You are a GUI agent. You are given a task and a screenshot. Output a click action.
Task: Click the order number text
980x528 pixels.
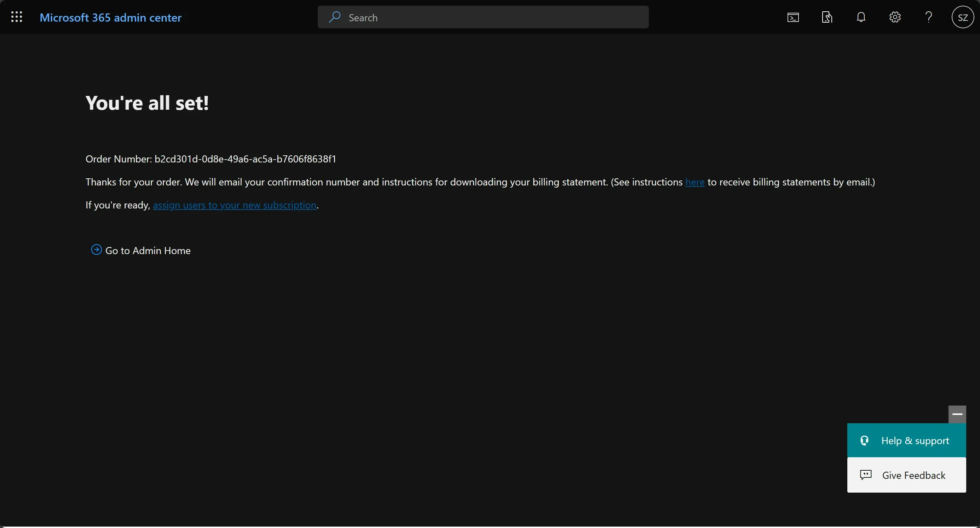(x=245, y=159)
